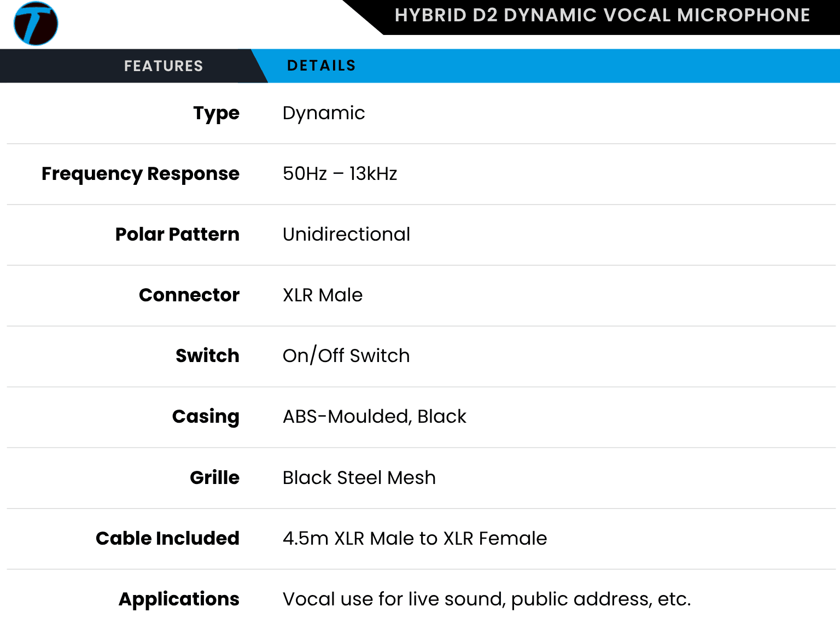This screenshot has height=630, width=840.
Task: Click the On/Off Switch value
Action: pos(346,356)
